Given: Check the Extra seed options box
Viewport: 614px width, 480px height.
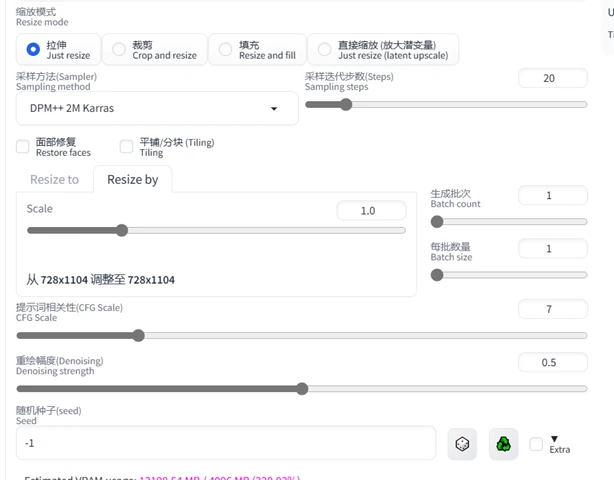Looking at the screenshot, I should coord(536,444).
